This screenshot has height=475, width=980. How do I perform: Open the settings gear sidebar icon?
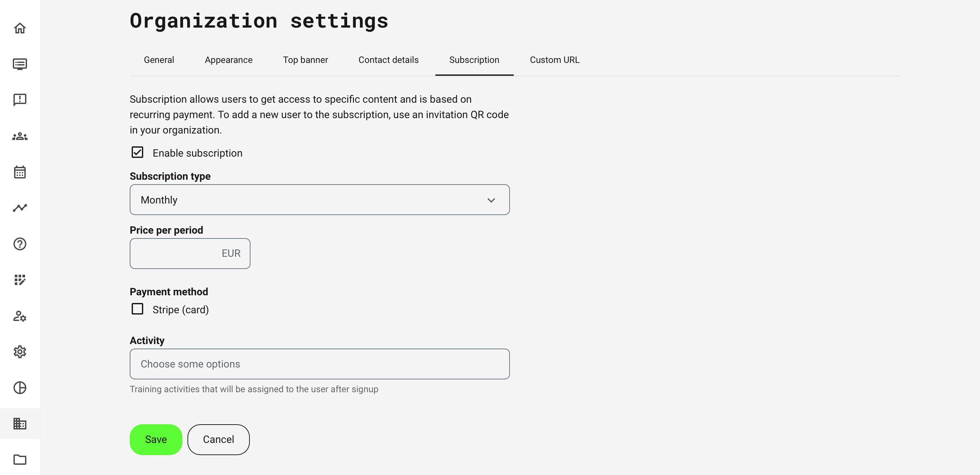[20, 352]
